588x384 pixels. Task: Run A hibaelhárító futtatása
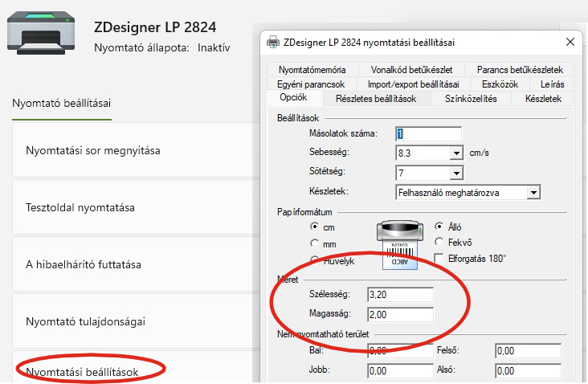click(136, 264)
